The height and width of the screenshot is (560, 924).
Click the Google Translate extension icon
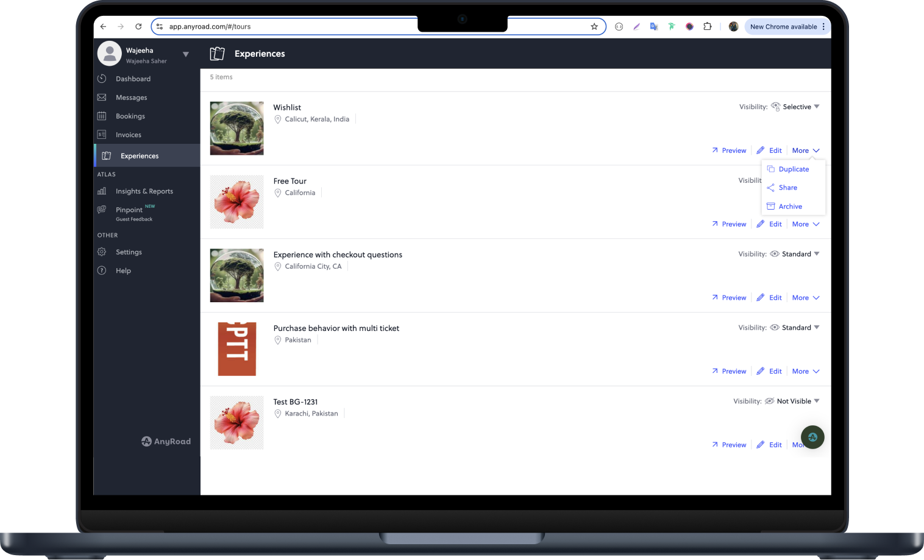coord(654,26)
